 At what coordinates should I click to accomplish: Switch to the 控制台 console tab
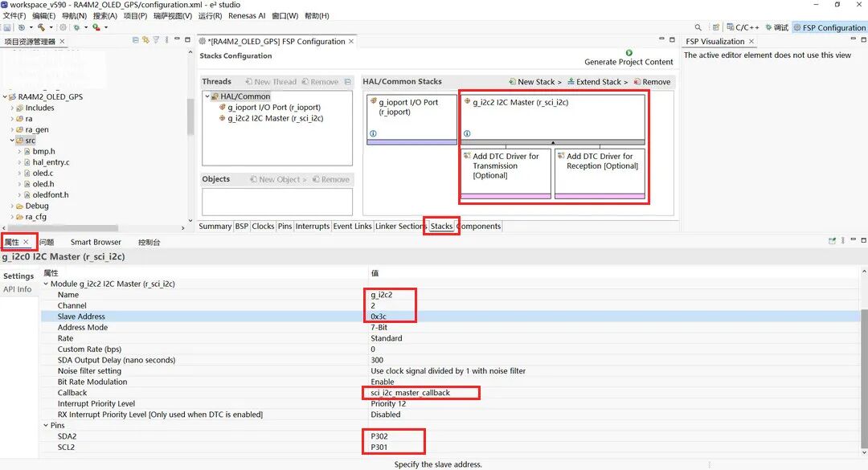click(149, 242)
